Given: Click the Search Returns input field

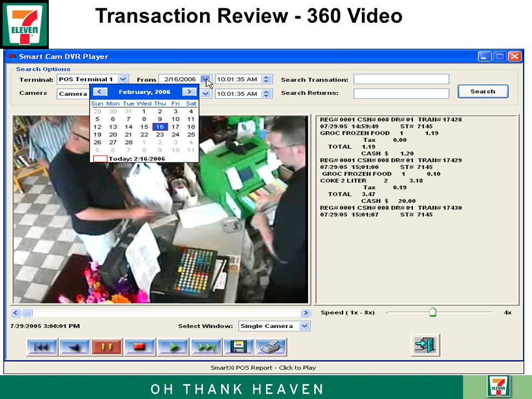Looking at the screenshot, I should (x=401, y=94).
